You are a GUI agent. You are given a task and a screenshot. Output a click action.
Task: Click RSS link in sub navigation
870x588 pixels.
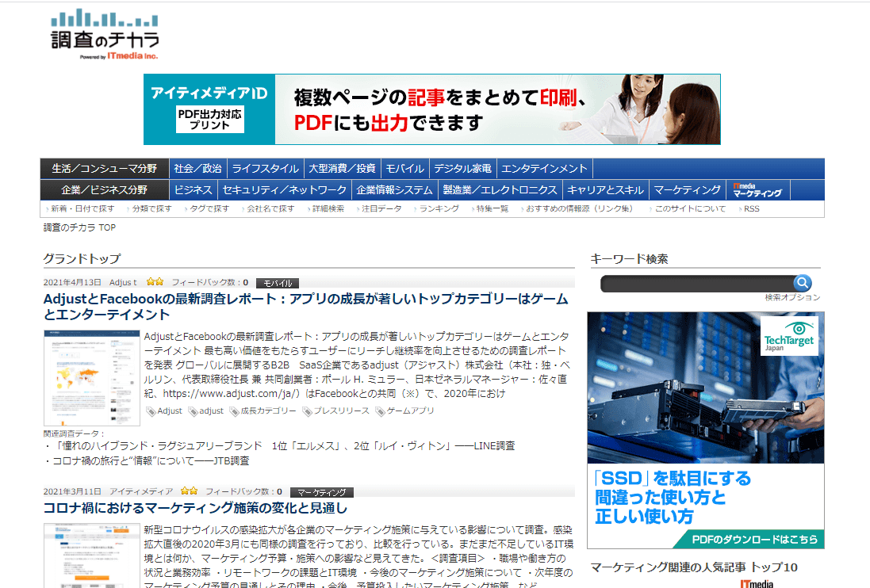[x=751, y=209]
